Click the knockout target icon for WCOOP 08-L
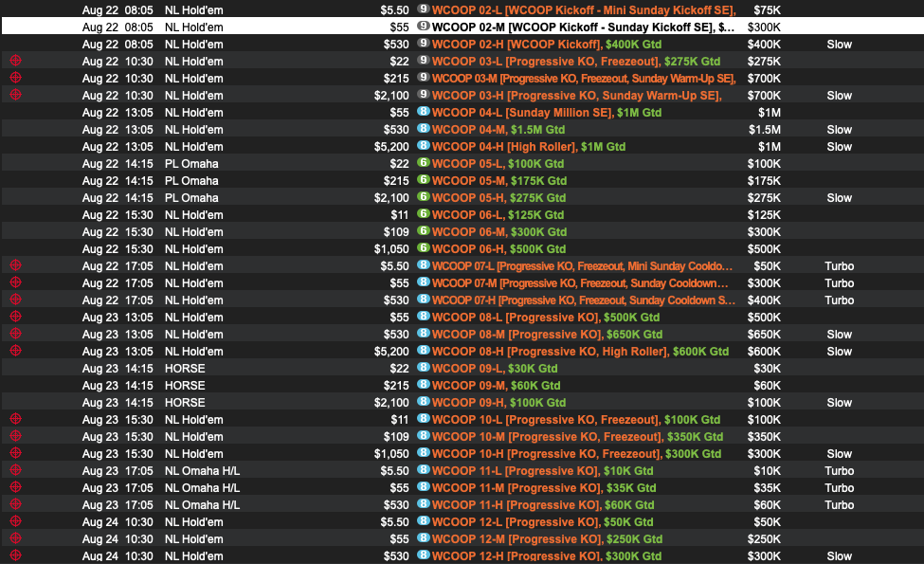This screenshot has width=924, height=564. (16, 317)
